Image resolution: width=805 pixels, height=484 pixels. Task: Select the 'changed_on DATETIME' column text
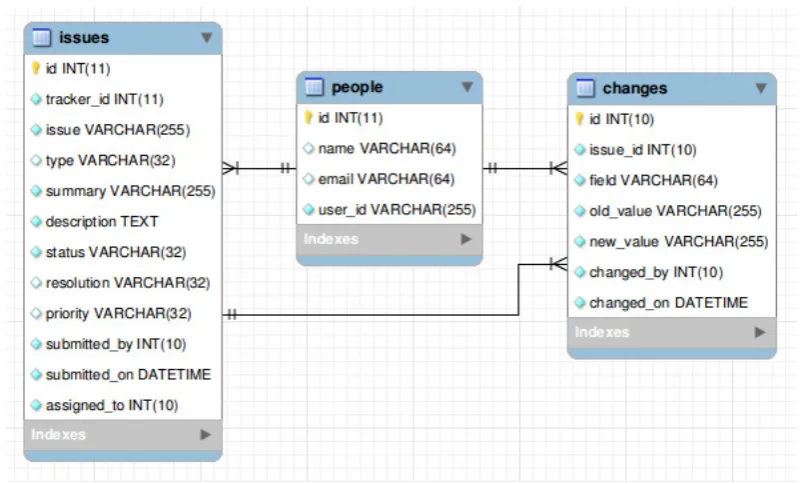tap(668, 303)
